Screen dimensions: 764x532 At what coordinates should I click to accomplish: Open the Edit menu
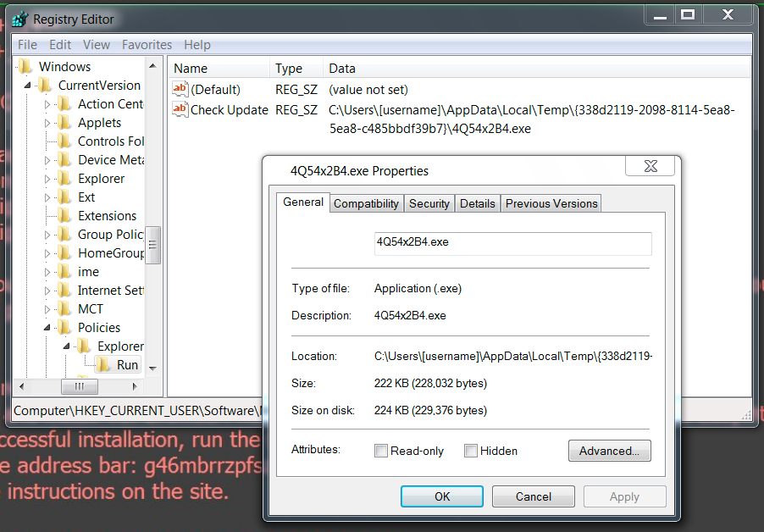pos(60,45)
